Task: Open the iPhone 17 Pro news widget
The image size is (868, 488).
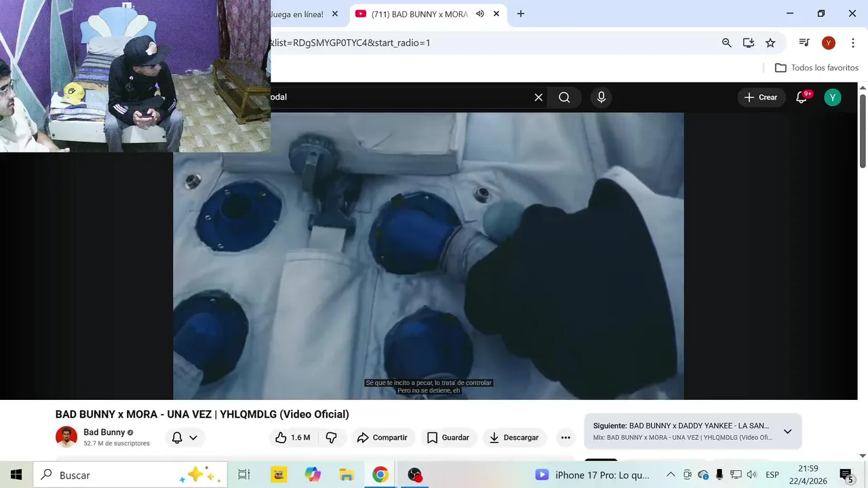Action: (593, 474)
